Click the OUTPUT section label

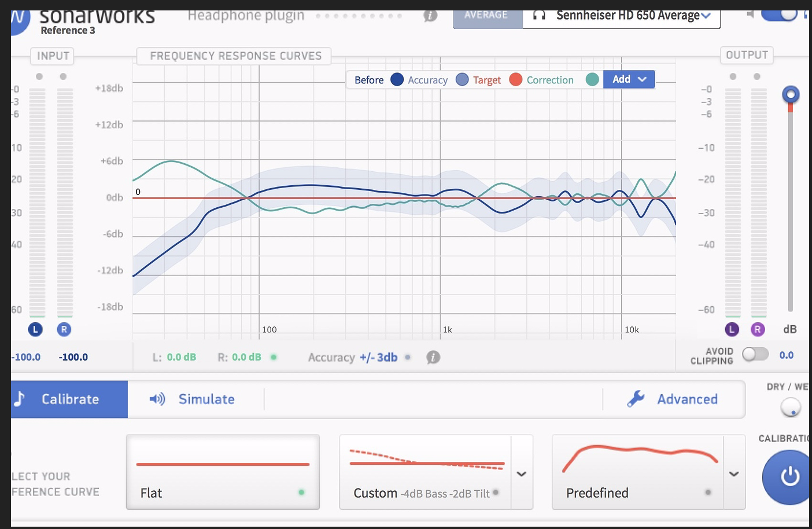747,55
